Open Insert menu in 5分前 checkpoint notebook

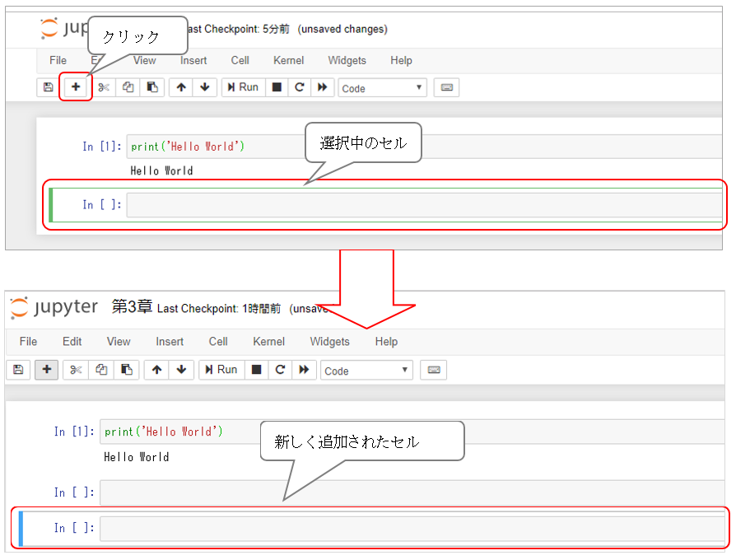[193, 60]
